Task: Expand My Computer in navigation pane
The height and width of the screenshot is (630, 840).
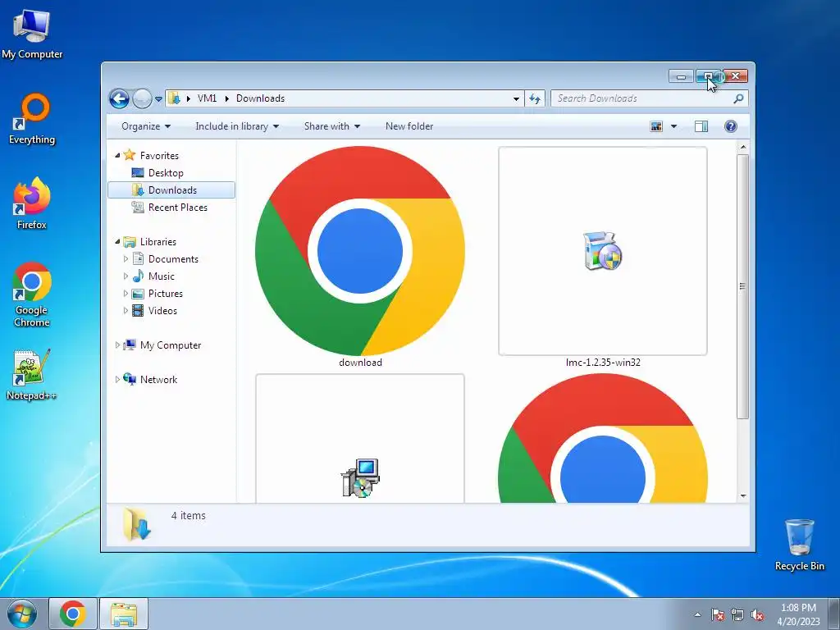Action: pos(117,345)
